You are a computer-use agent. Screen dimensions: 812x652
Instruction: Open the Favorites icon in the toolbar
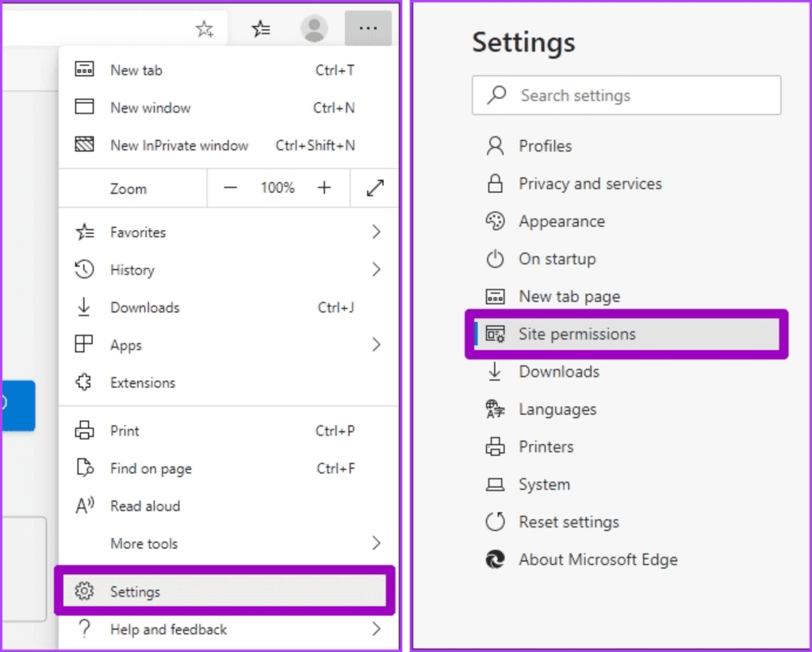click(261, 28)
